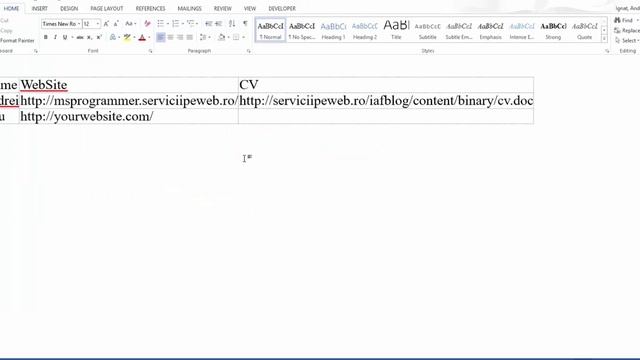Click the Copy button
Viewport: 640px width, 360px height.
[6, 31]
